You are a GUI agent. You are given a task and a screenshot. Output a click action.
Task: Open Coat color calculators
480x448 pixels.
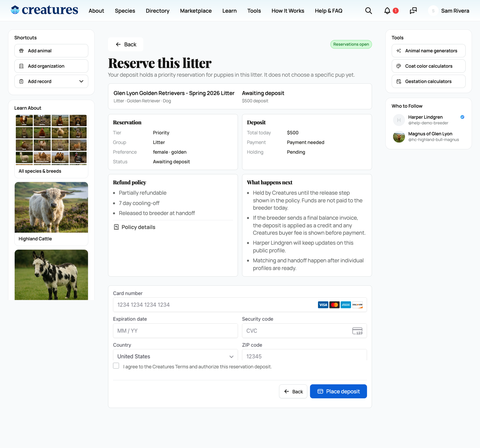coord(428,66)
